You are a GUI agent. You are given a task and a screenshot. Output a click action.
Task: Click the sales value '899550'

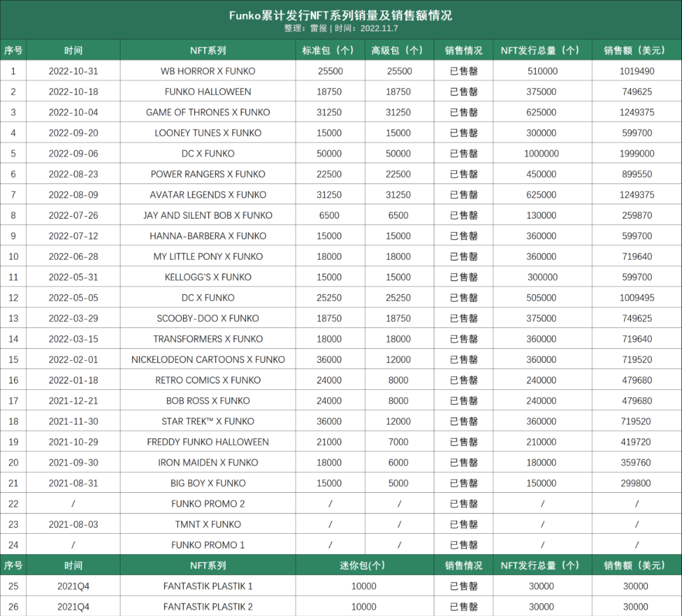pyautogui.click(x=637, y=174)
